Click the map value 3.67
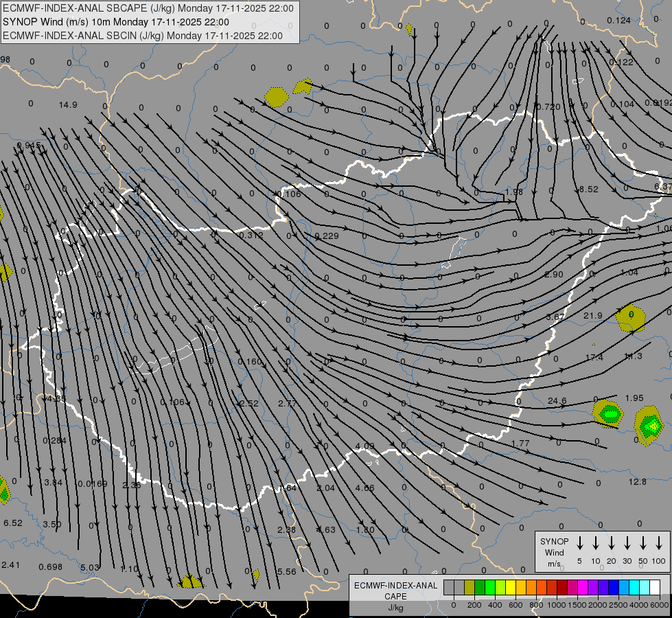Image resolution: width=672 pixels, height=618 pixels. (x=555, y=317)
